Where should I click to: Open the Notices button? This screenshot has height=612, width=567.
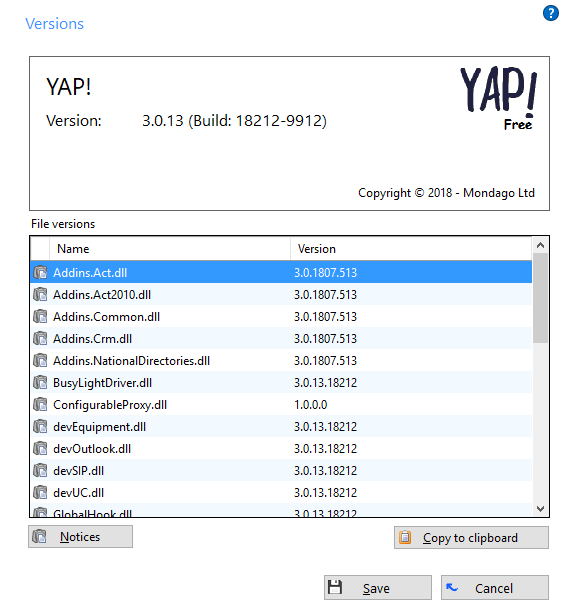[x=80, y=537]
